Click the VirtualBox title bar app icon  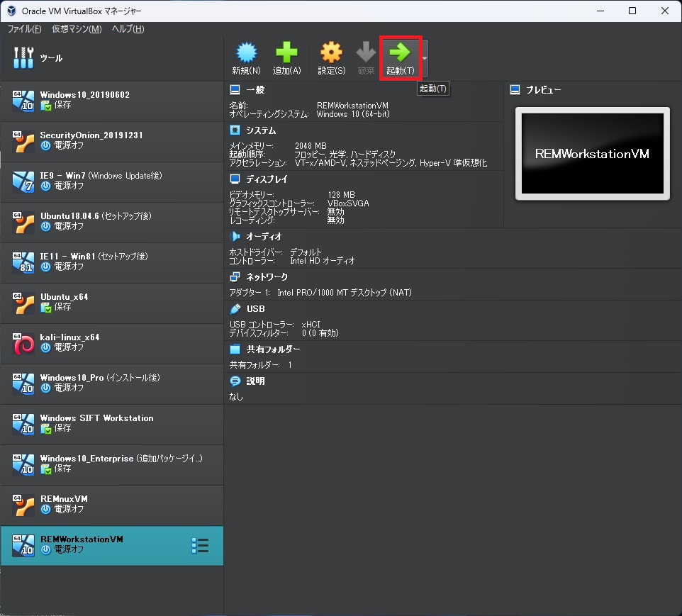click(x=11, y=11)
